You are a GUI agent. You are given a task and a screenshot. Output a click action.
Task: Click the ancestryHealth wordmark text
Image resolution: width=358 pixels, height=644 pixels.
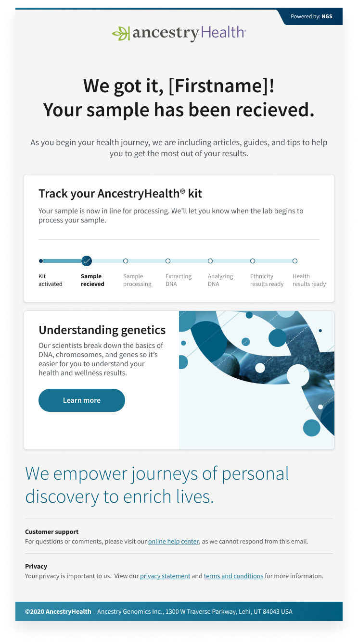[x=189, y=33]
